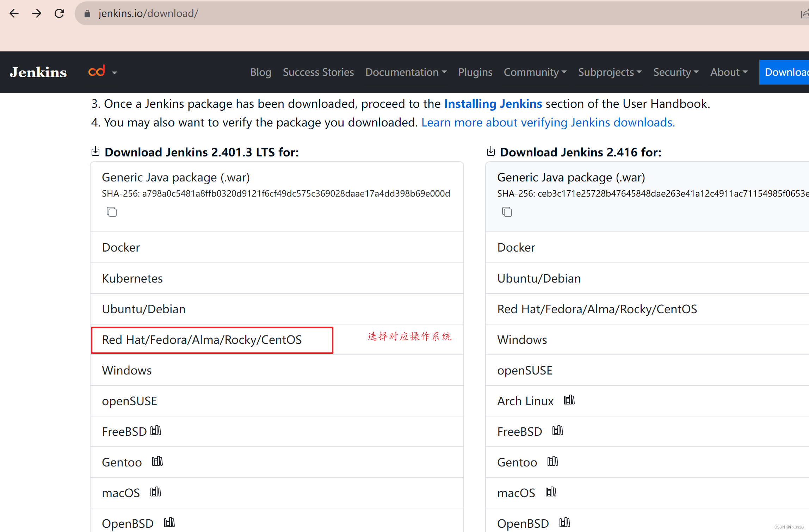The image size is (809, 532).
Task: Open Success Stories in navbar
Action: coord(318,72)
